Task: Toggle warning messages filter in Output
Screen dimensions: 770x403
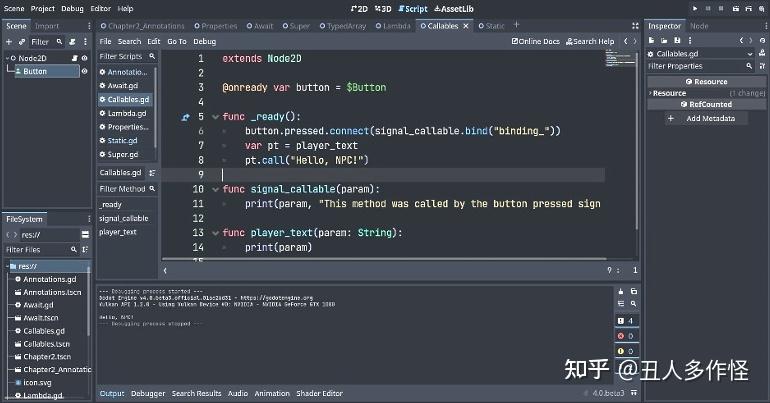Action: [x=626, y=351]
